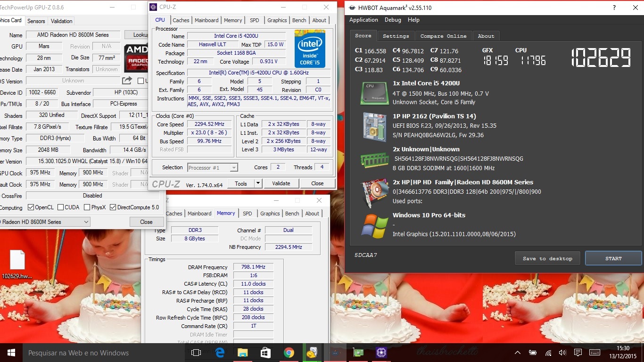This screenshot has width=644, height=362.
Task: Click the help question mark in Aquamark title bar
Action: tap(614, 8)
